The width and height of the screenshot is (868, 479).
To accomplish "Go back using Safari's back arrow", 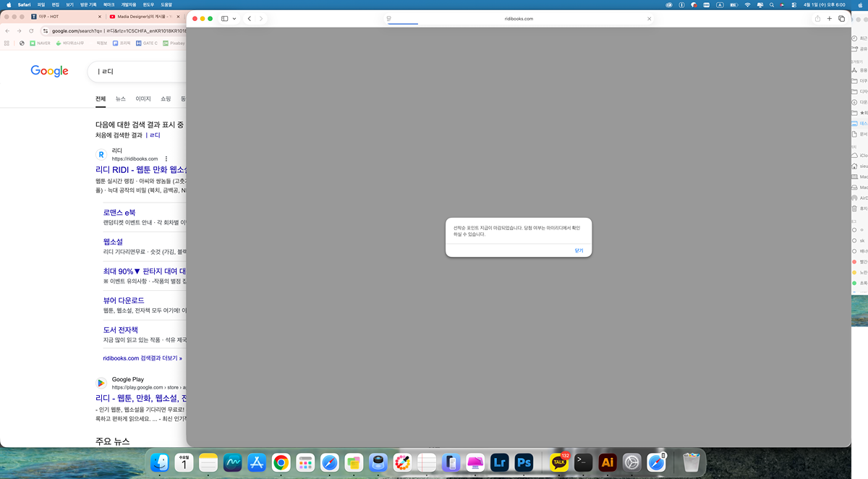I will tap(250, 19).
